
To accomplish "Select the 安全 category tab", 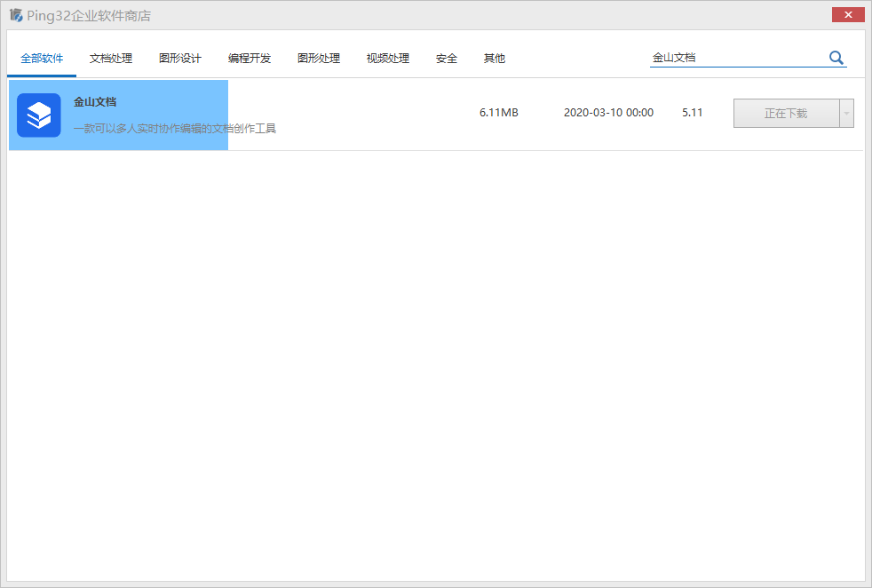I will 446,59.
